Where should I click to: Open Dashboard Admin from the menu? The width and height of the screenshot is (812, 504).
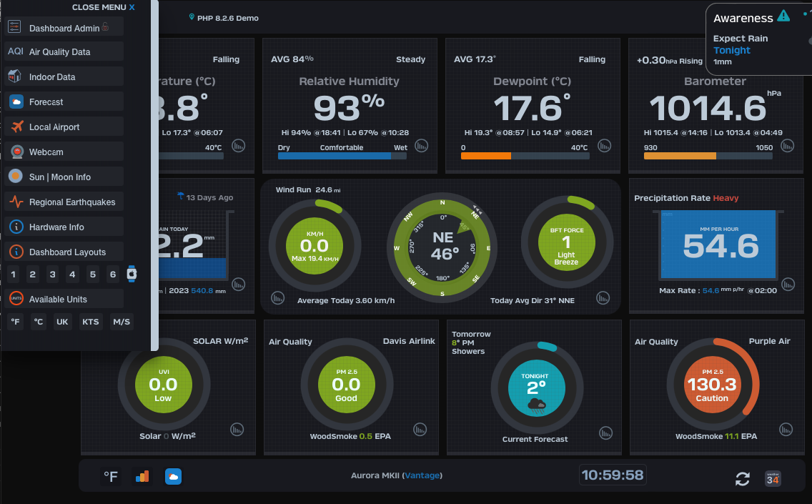64,28
